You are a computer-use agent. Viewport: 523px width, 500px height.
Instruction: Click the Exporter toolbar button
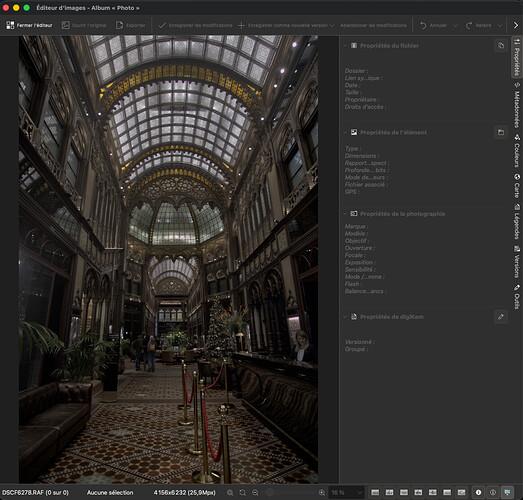click(130, 25)
